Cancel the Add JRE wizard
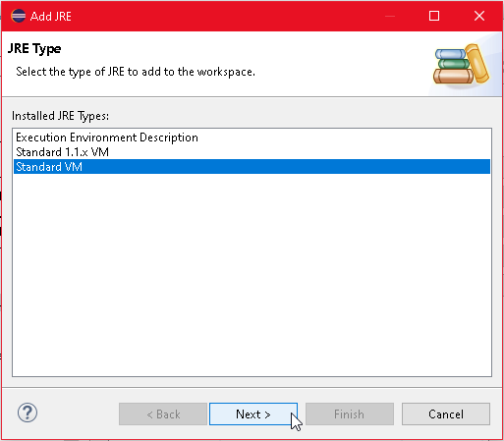This screenshot has height=441, width=504. 446,414
